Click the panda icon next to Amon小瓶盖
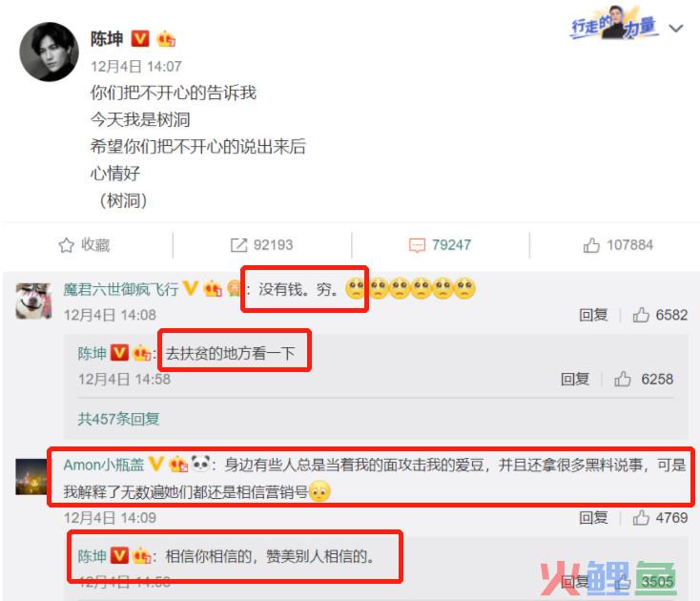 tap(200, 463)
